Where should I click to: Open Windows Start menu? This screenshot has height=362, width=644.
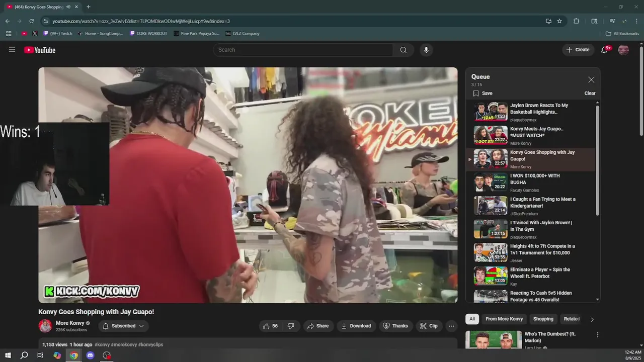pos(8,355)
